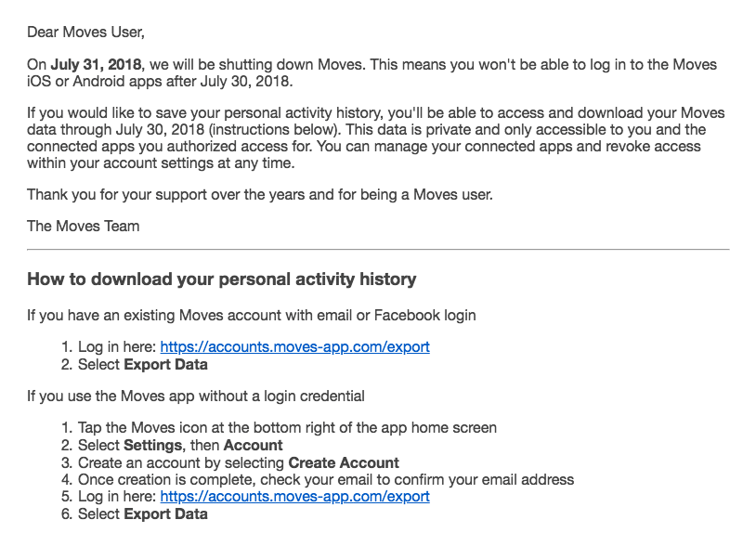This screenshot has width=756, height=546.
Task: Open the export link under Facebook login steps
Action: (x=294, y=346)
